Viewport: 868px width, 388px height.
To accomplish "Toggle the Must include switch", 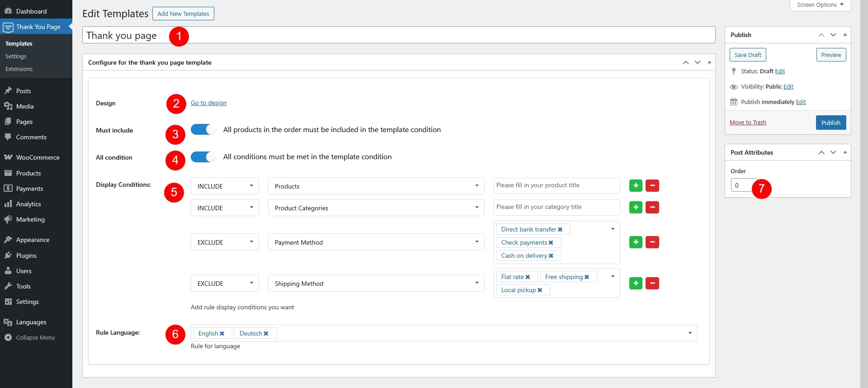I will (x=203, y=130).
